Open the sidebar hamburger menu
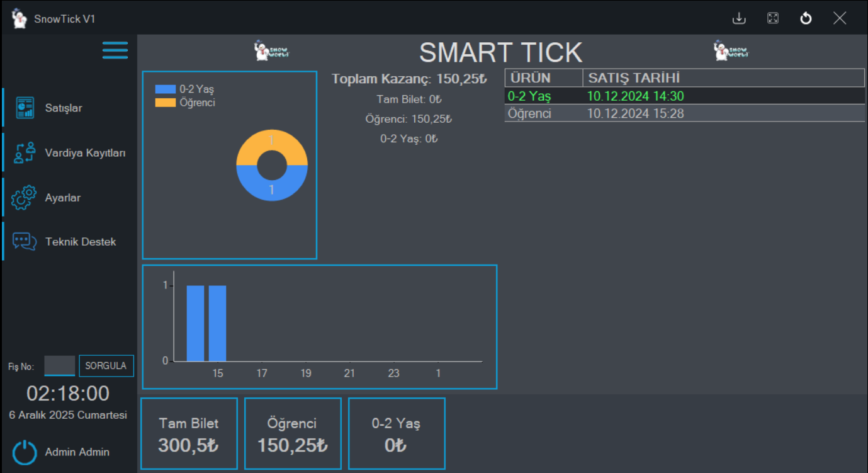 click(115, 50)
